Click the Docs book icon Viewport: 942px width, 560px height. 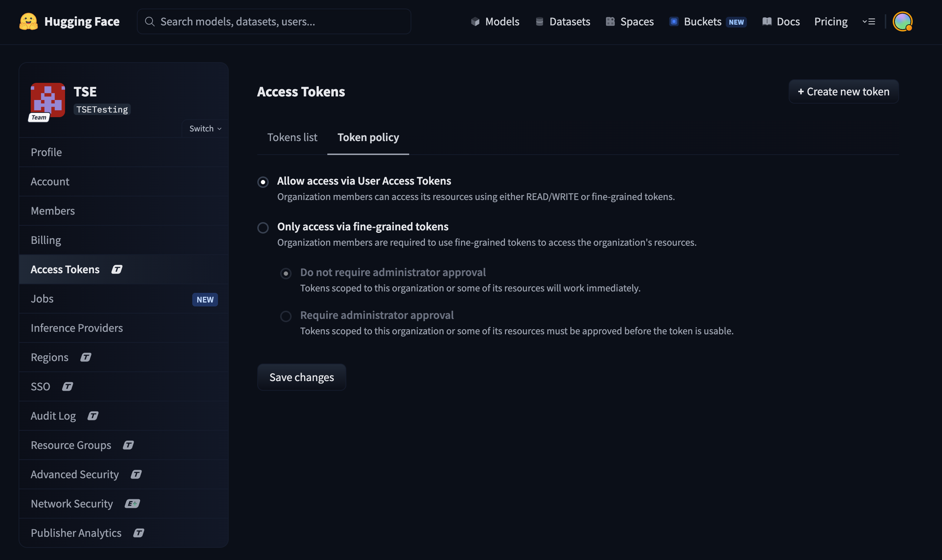pos(767,21)
